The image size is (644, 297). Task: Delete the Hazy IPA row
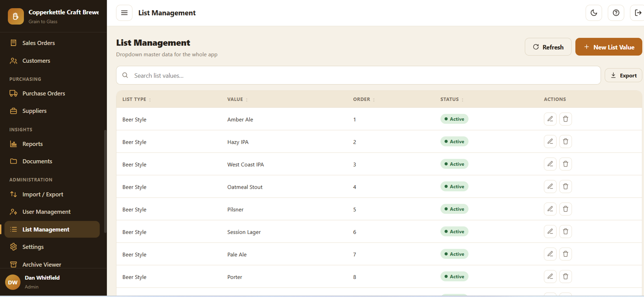click(566, 142)
